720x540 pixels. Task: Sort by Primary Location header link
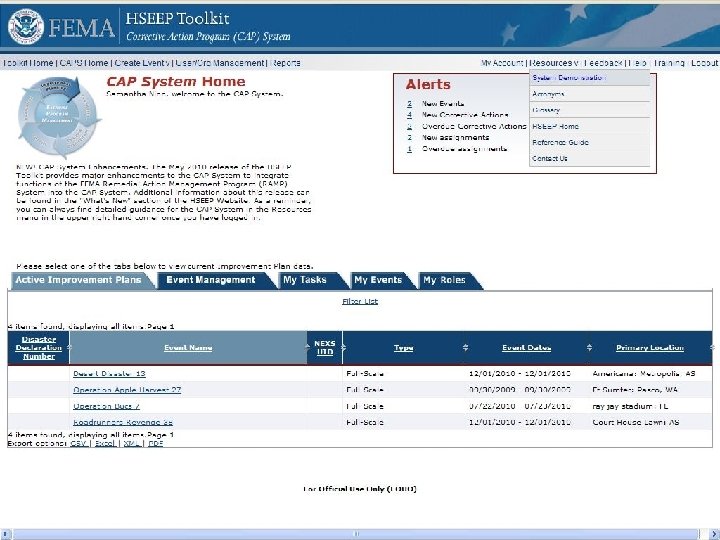[650, 348]
